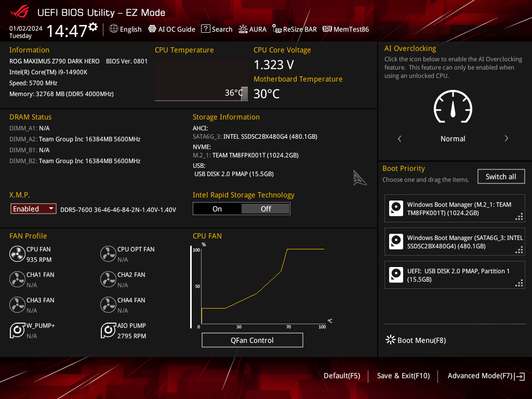Click the CPU temperature graph indicator
This screenshot has height=399, width=532.
[x=244, y=94]
